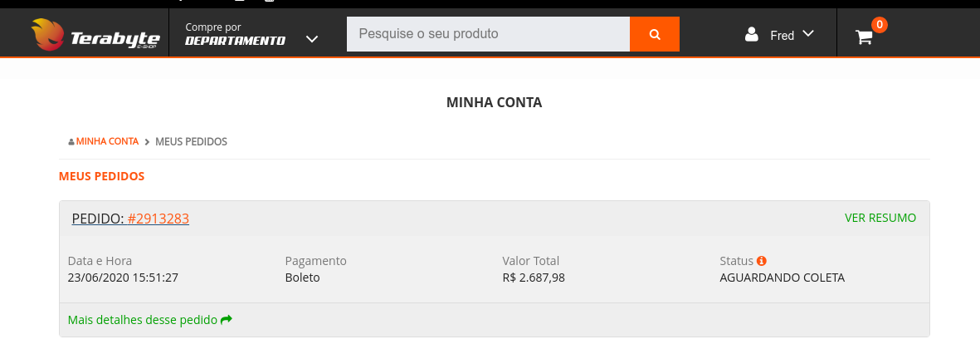Open the shopping cart icon
Viewport: 980px width, 349px height.
(x=864, y=37)
